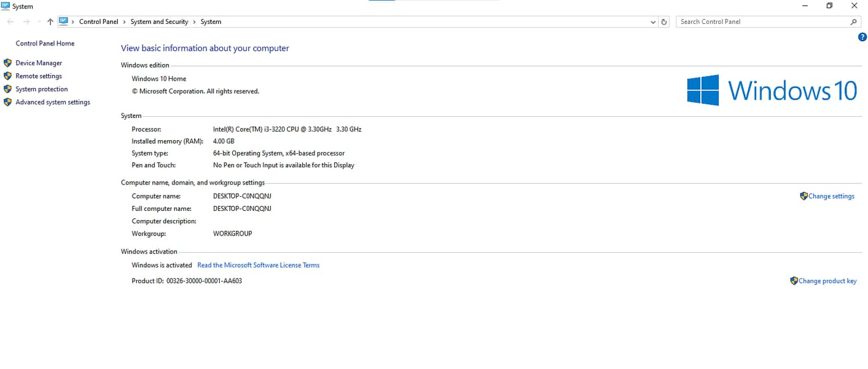The height and width of the screenshot is (369, 868).
Task: Open Control Panel Home
Action: 45,44
